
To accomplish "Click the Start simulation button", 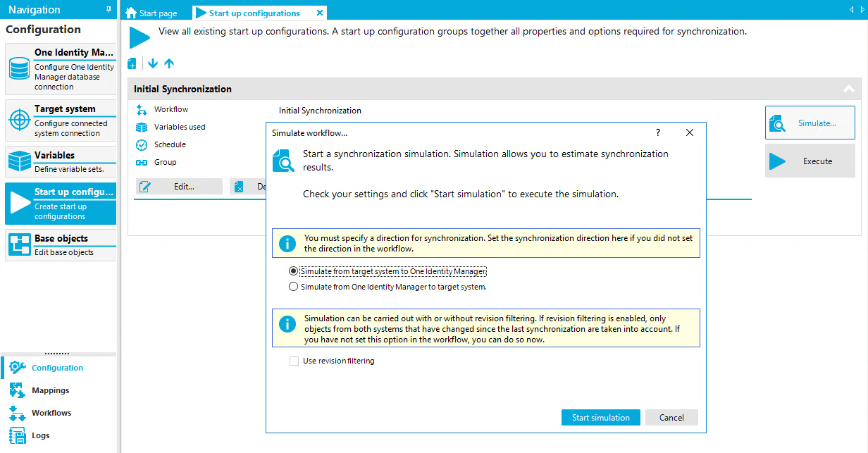I will pyautogui.click(x=601, y=418).
